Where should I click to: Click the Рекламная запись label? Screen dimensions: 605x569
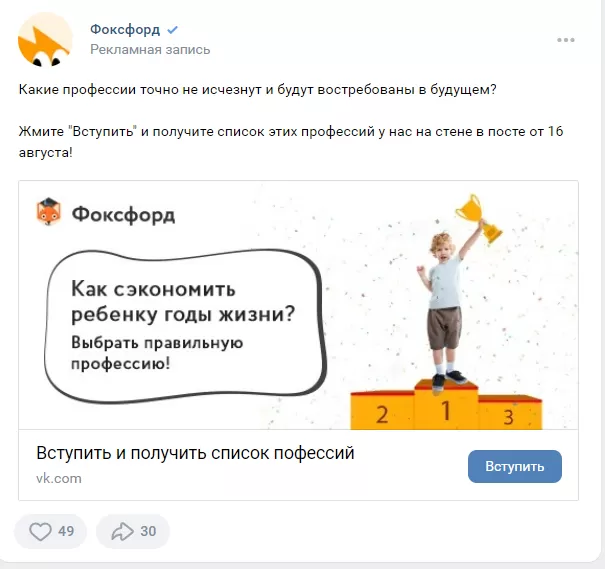(x=150, y=50)
